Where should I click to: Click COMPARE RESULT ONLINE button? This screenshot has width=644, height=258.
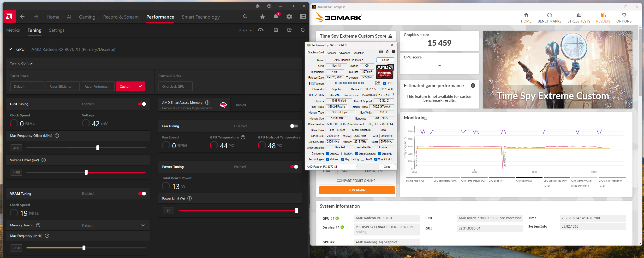[356, 181]
